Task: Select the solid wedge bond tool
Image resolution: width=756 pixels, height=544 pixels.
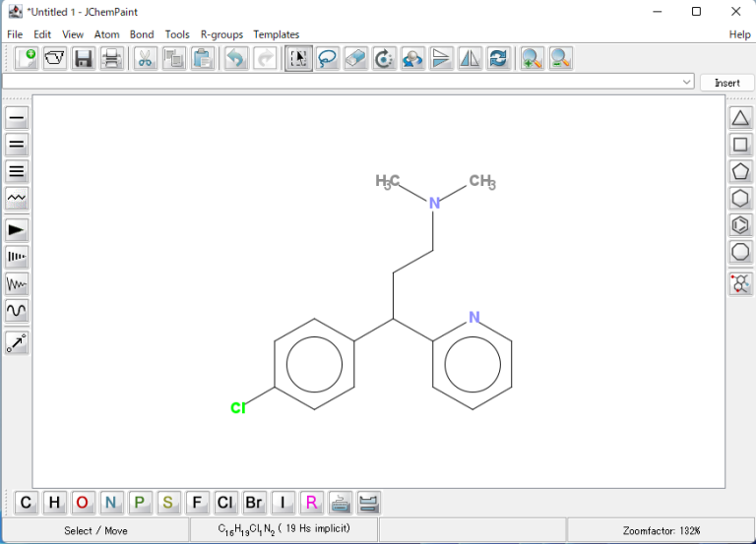Action: [x=17, y=231]
